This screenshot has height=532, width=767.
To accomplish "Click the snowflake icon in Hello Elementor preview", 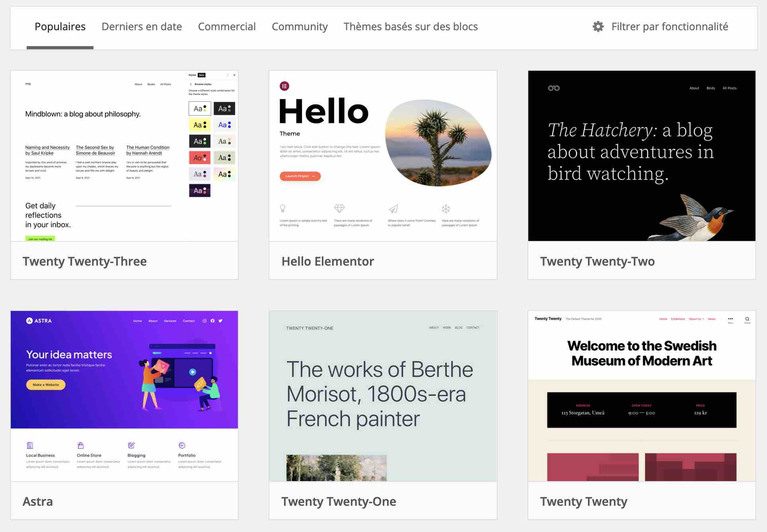I will pyautogui.click(x=446, y=209).
